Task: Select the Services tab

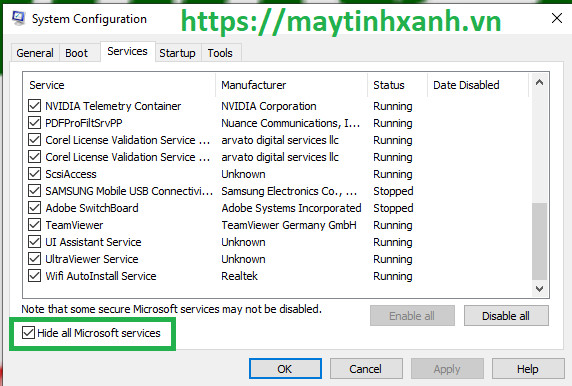Action: coord(127,51)
